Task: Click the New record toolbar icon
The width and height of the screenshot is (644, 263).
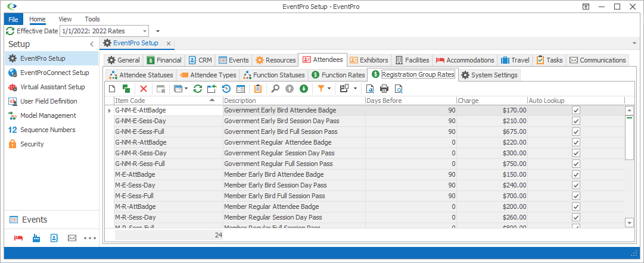Action: [x=112, y=88]
